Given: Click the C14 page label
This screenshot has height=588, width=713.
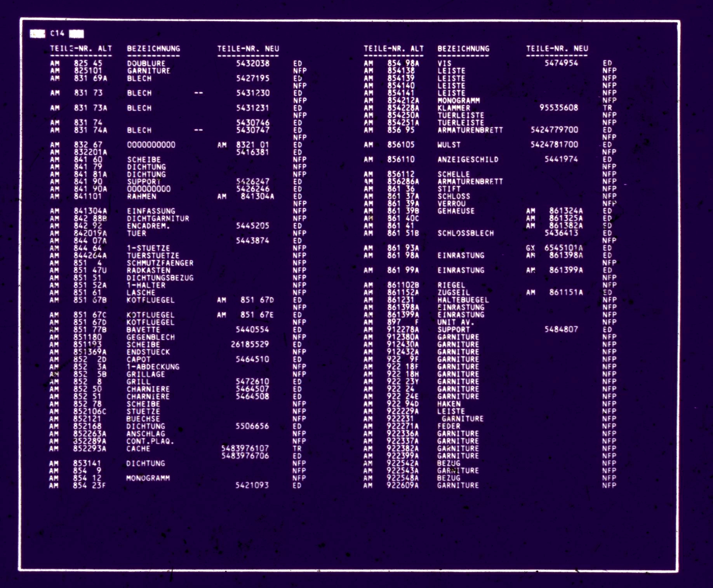Looking at the screenshot, I should tap(57, 34).
